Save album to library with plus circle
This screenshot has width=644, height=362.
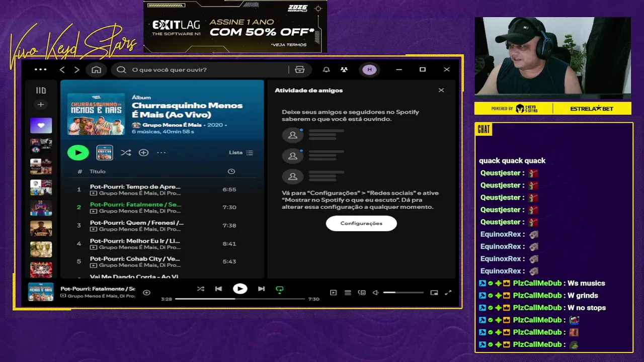point(143,152)
